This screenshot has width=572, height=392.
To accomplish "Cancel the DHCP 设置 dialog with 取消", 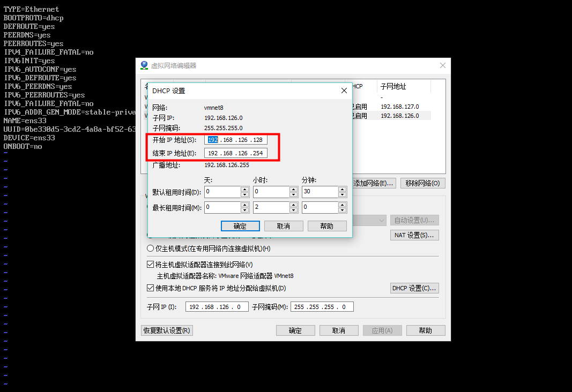I will (284, 226).
